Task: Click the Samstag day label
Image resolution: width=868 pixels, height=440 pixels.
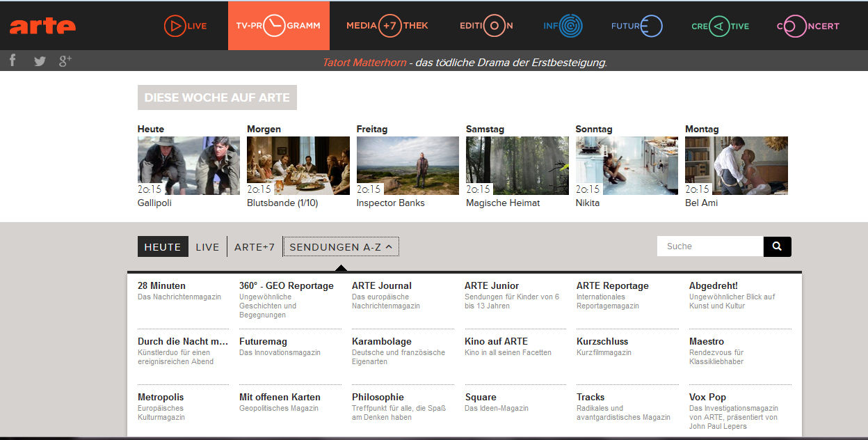Action: (485, 129)
